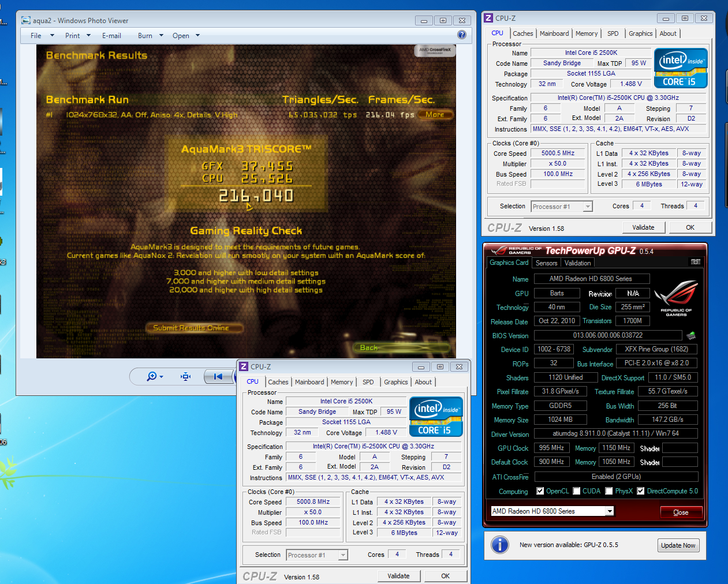Toggle the DirectCompute 5.0 checkbox
Screen dimensions: 728x584
click(x=640, y=491)
